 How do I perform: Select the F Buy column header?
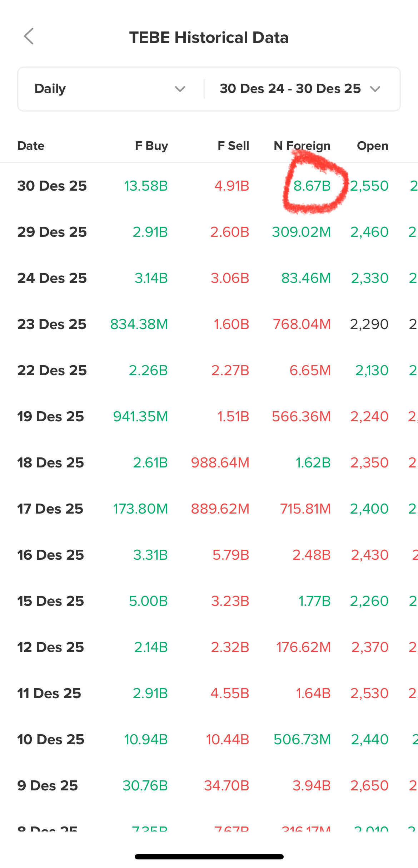(151, 146)
